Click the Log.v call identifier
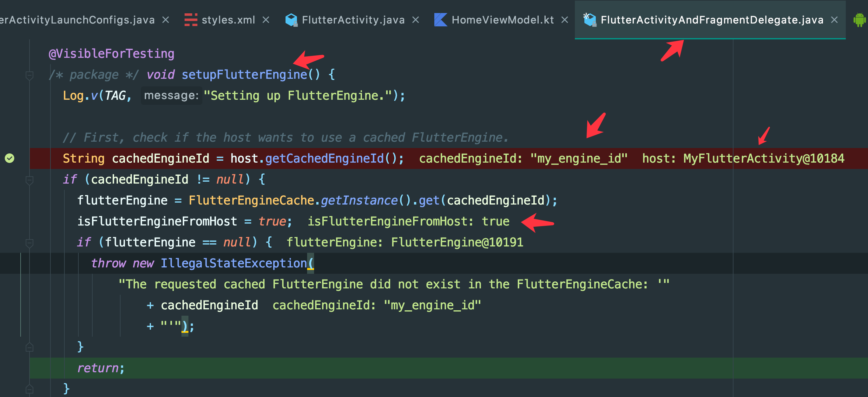 click(x=80, y=96)
